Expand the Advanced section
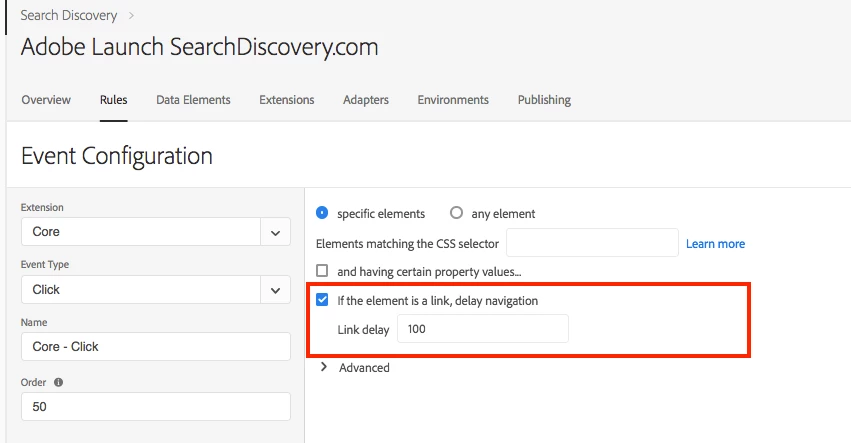The image size is (851, 443). click(355, 368)
